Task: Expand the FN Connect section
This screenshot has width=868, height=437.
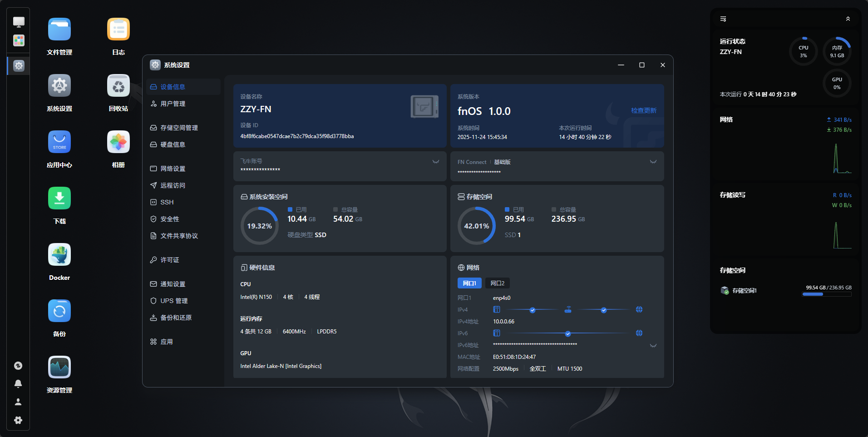Action: (x=653, y=162)
